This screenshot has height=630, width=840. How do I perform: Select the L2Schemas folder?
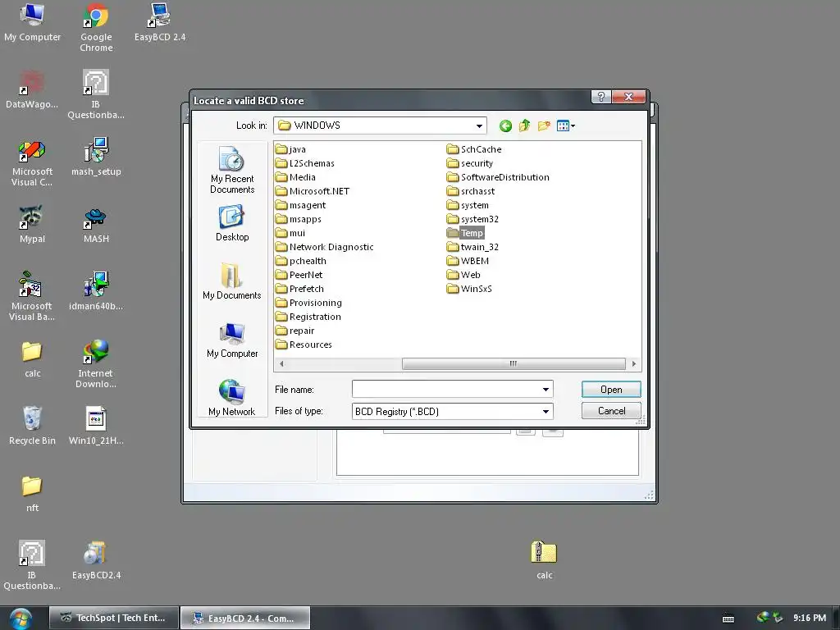point(305,163)
